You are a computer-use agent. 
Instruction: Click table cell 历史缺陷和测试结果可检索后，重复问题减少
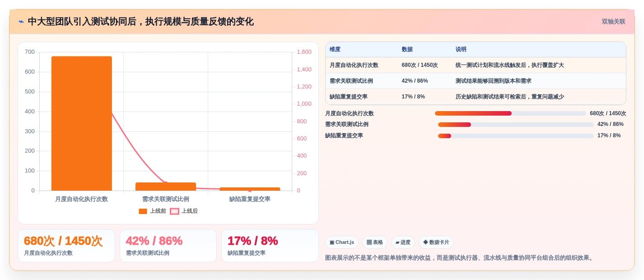click(x=509, y=97)
